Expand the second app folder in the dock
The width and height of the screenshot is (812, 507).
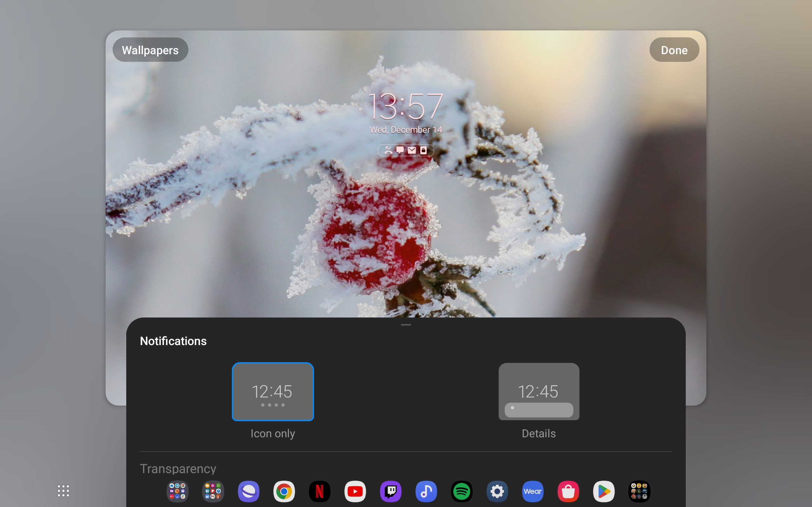[213, 491]
